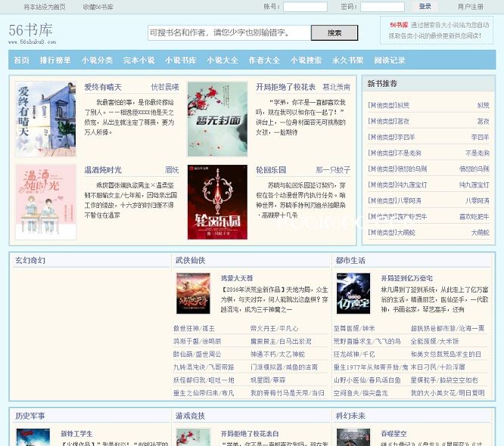Click 将本站设为首页 link at top
The width and height of the screenshot is (504, 446).
click(45, 7)
